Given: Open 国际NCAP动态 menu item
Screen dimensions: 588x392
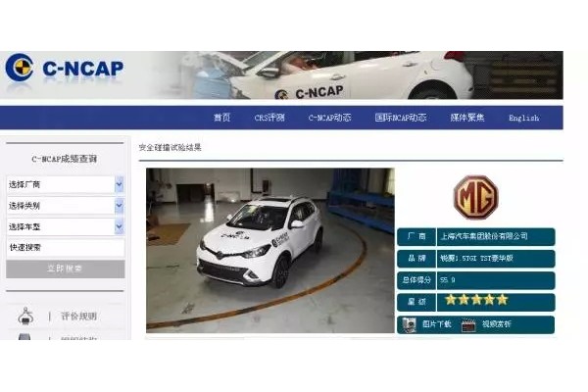Looking at the screenshot, I should tap(401, 118).
